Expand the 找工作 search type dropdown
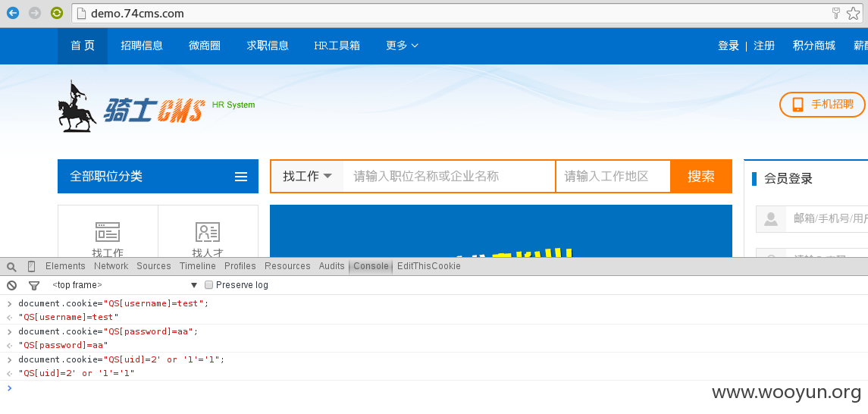This screenshot has height=414, width=868. (x=307, y=177)
